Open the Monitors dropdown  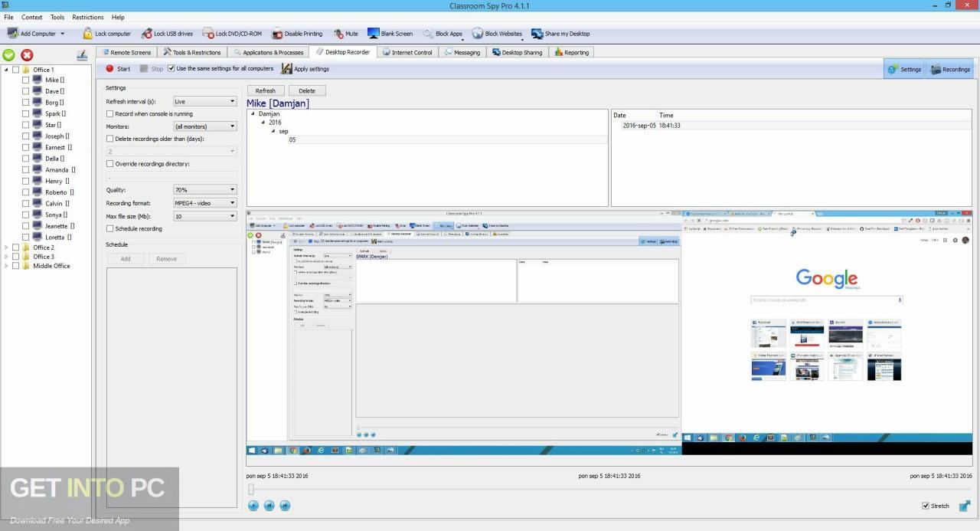205,126
